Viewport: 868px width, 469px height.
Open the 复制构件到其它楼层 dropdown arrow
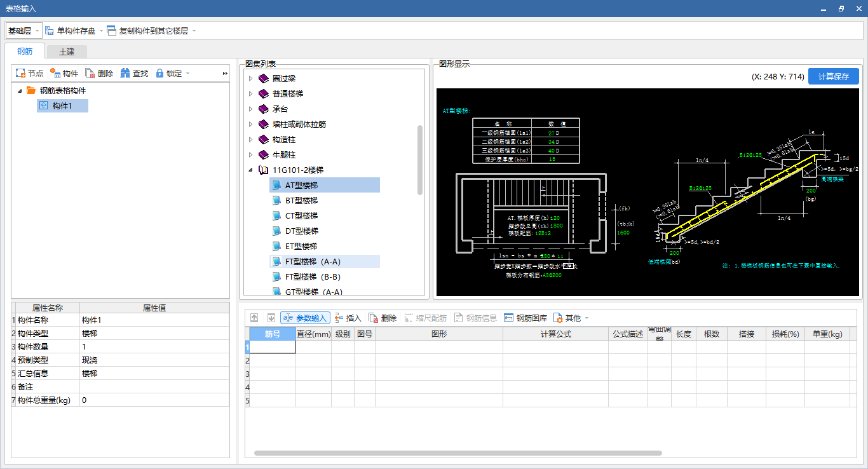194,31
